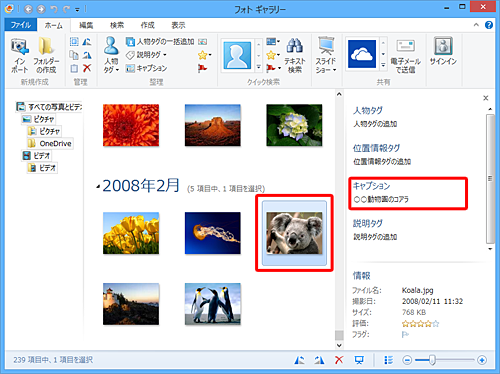This screenshot has width=500, height=374.
Task: Collapse the ribbon with the chevron arrow
Action: click(x=476, y=25)
